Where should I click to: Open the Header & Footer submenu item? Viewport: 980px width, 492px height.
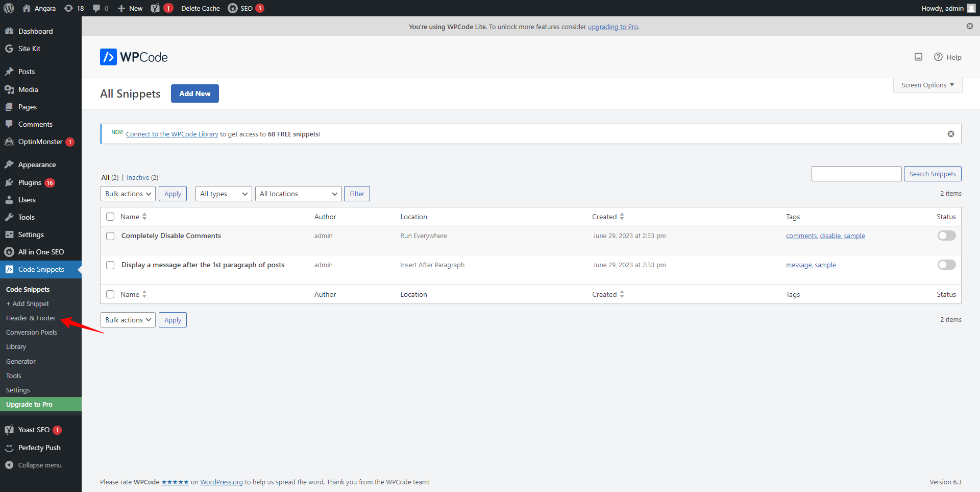[31, 318]
